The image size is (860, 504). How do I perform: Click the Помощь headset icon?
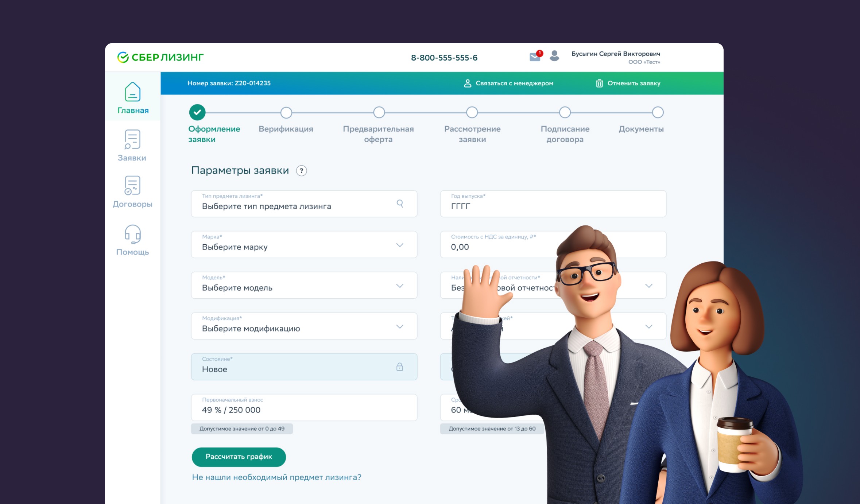pos(132,234)
